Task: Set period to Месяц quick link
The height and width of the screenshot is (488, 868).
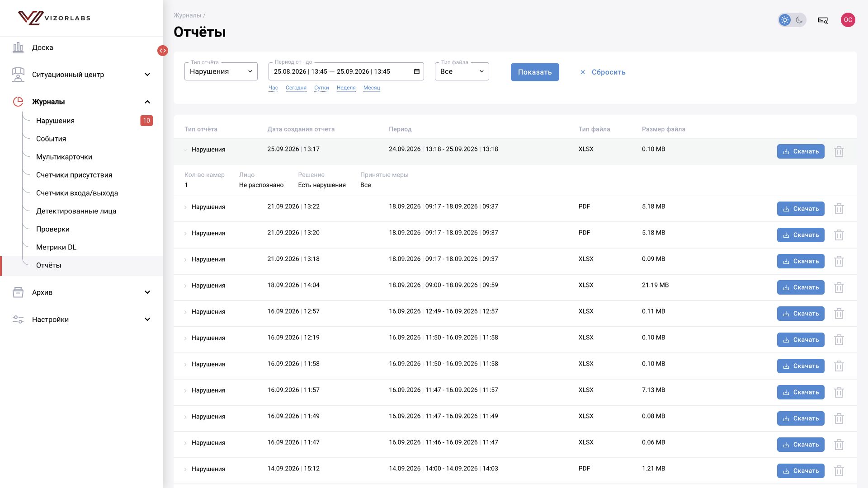Action: [372, 88]
